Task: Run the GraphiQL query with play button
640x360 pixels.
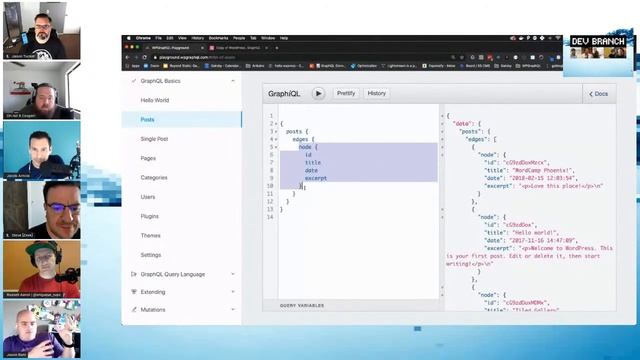Action: click(318, 93)
